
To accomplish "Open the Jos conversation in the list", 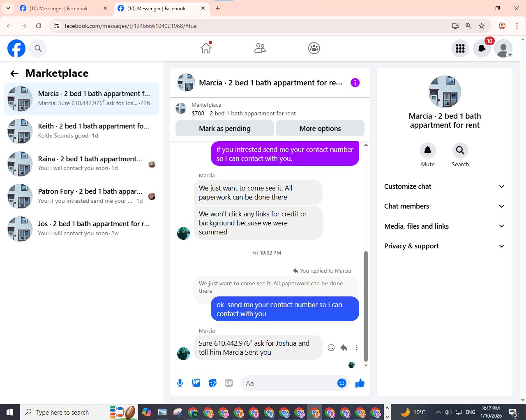I will tap(81, 229).
